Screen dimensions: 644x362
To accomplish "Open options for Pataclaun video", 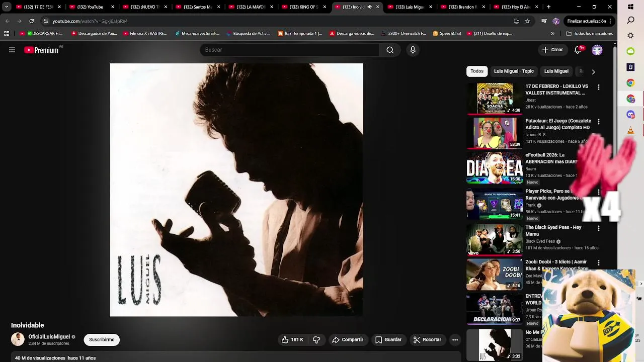I will point(599,122).
